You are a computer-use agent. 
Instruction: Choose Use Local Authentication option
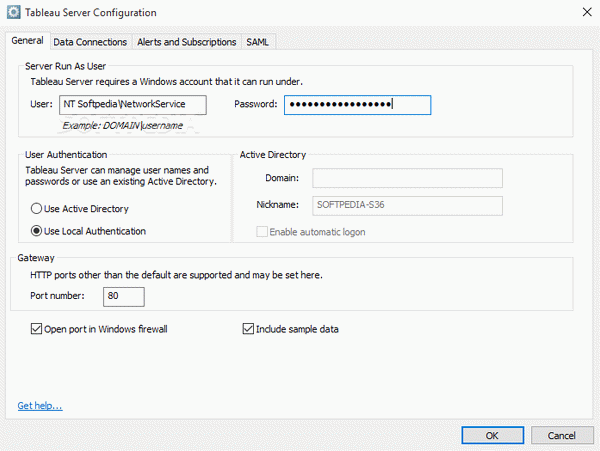[x=36, y=231]
